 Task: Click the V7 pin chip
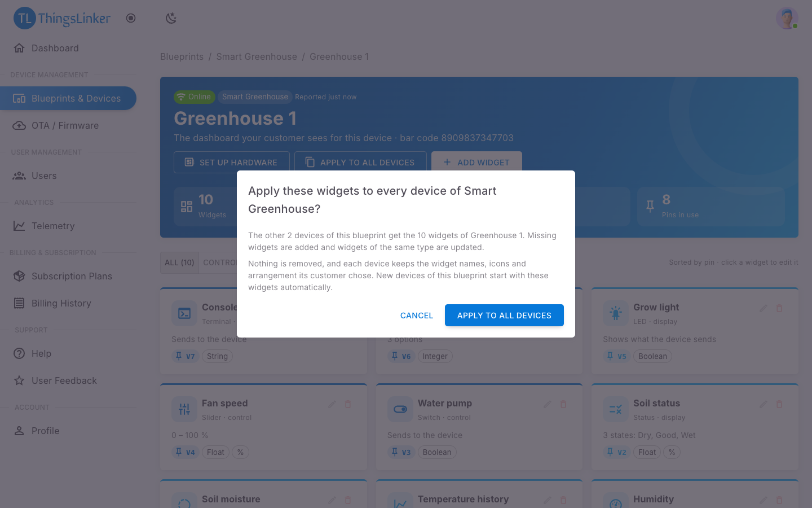point(185,356)
